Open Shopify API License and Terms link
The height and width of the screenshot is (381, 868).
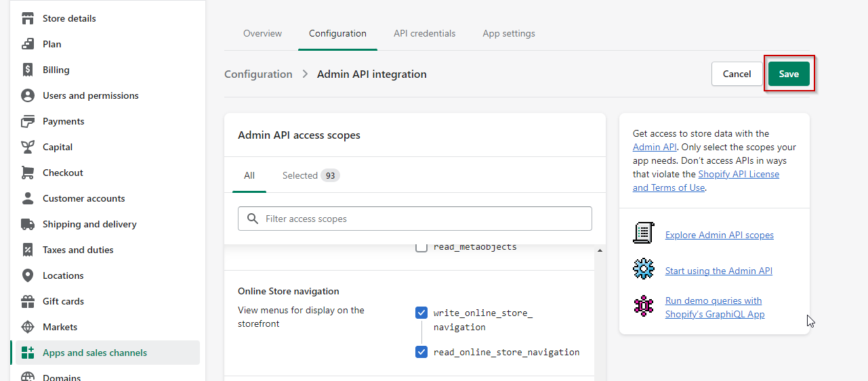(706, 181)
